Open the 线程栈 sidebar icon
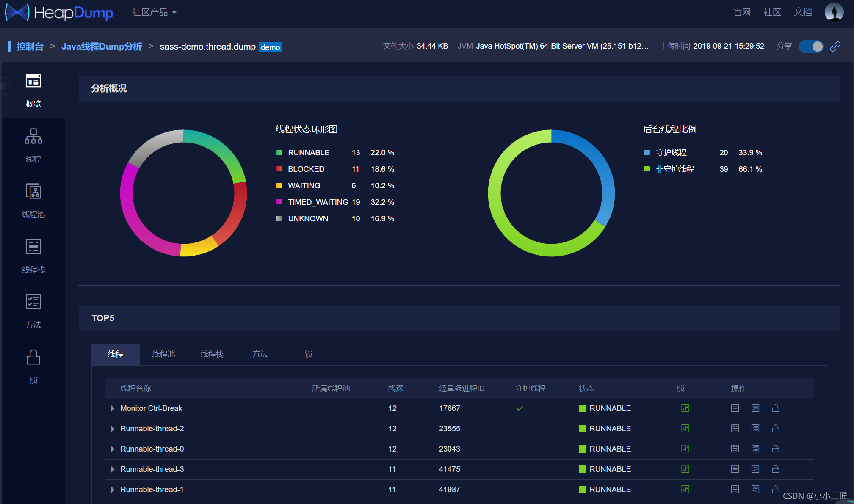854x504 pixels. tap(33, 247)
